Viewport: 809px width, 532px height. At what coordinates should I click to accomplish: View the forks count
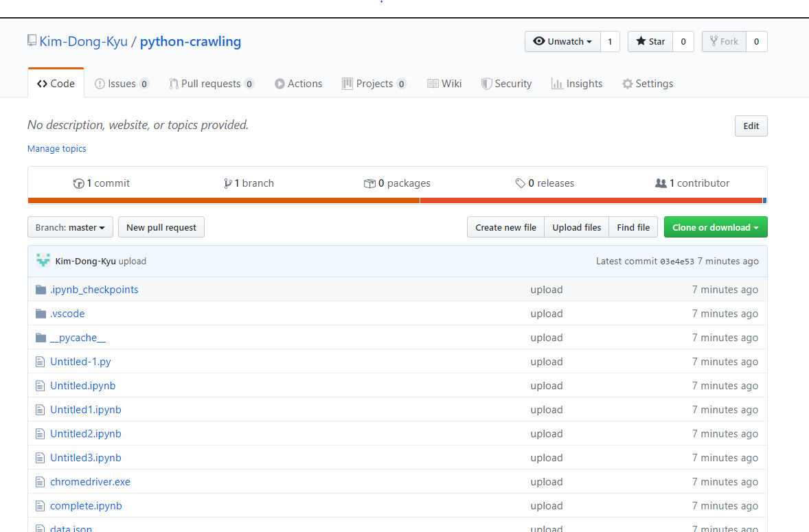[756, 42]
